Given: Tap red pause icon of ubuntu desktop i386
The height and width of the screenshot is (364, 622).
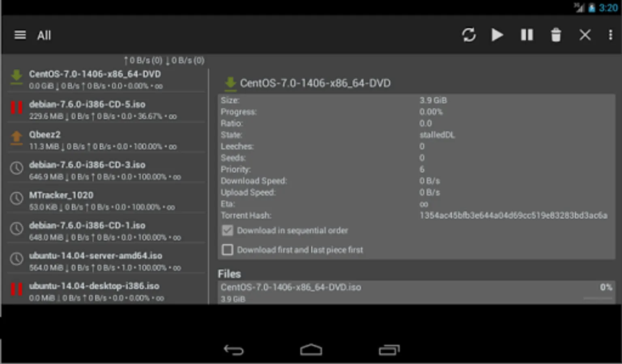Looking at the screenshot, I should [x=17, y=289].
